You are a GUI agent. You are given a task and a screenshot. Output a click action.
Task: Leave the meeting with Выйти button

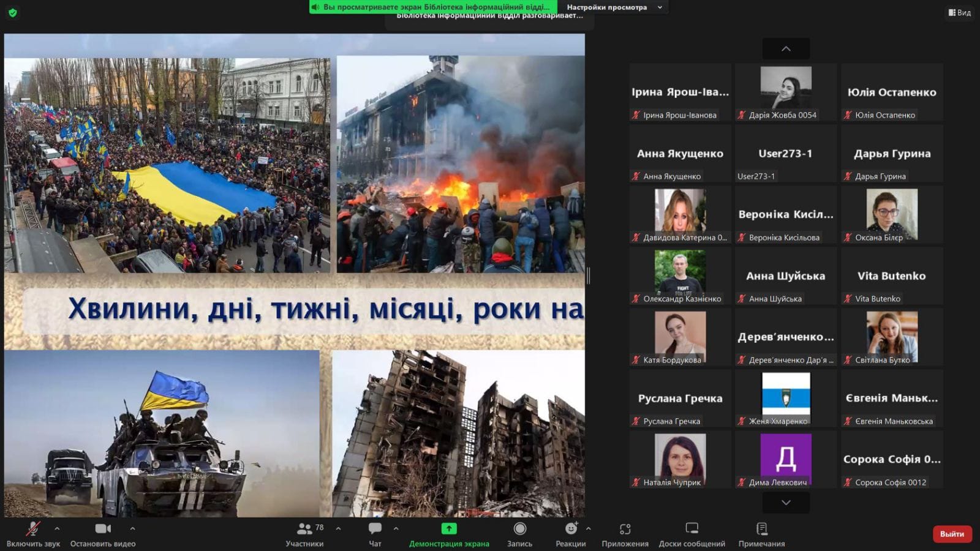(952, 534)
